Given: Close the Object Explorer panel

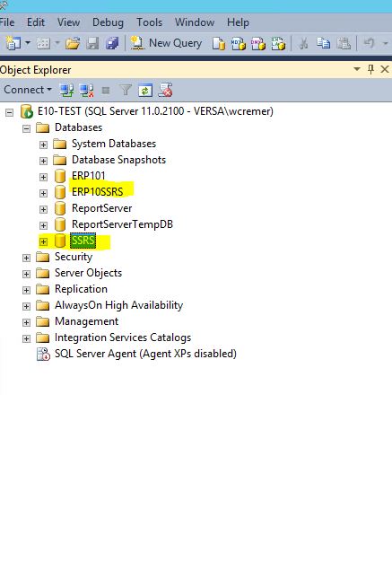Looking at the screenshot, I should coord(385,69).
